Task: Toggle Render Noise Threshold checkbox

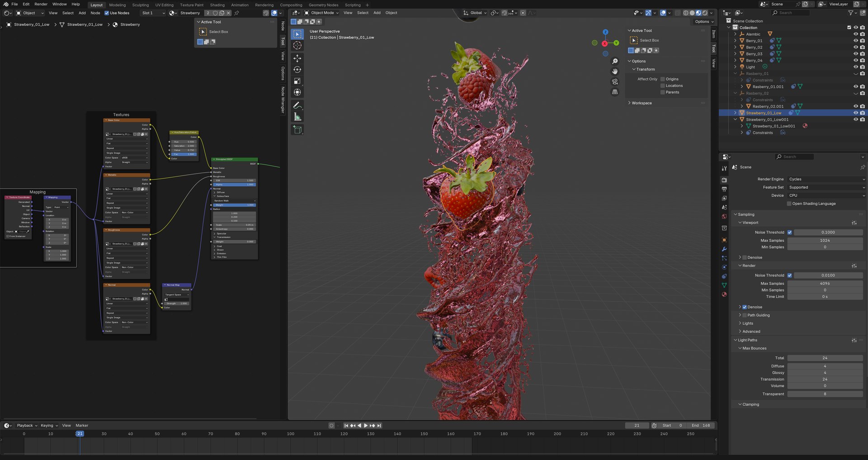Action: point(790,275)
